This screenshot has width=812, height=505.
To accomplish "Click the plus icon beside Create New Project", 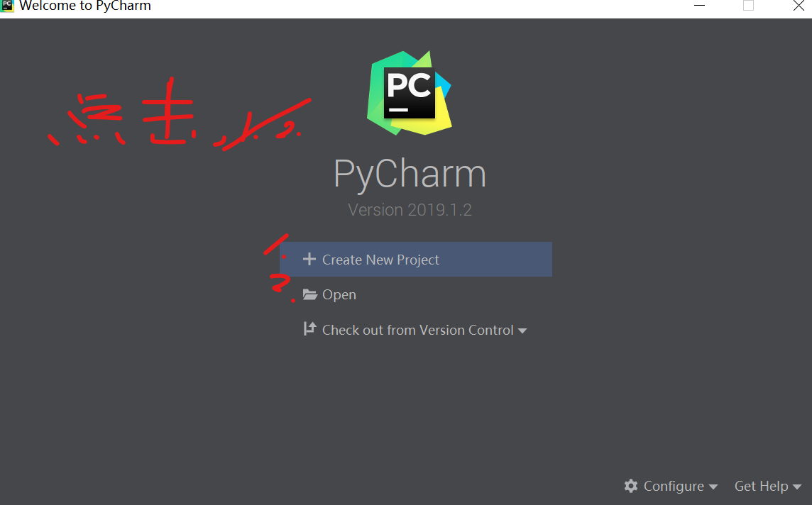I will click(309, 259).
